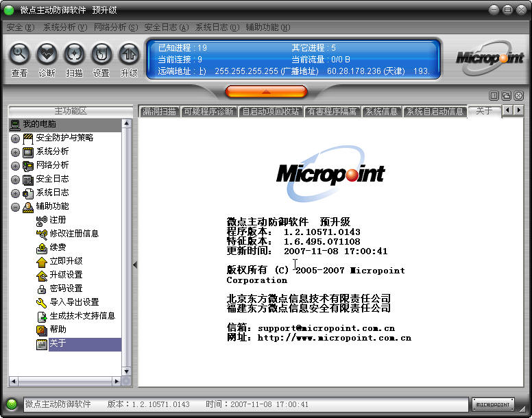Viewport: 532px width, 418px height.
Task: Click the second small window icon above tabs
Action: pyautogui.click(x=506, y=96)
